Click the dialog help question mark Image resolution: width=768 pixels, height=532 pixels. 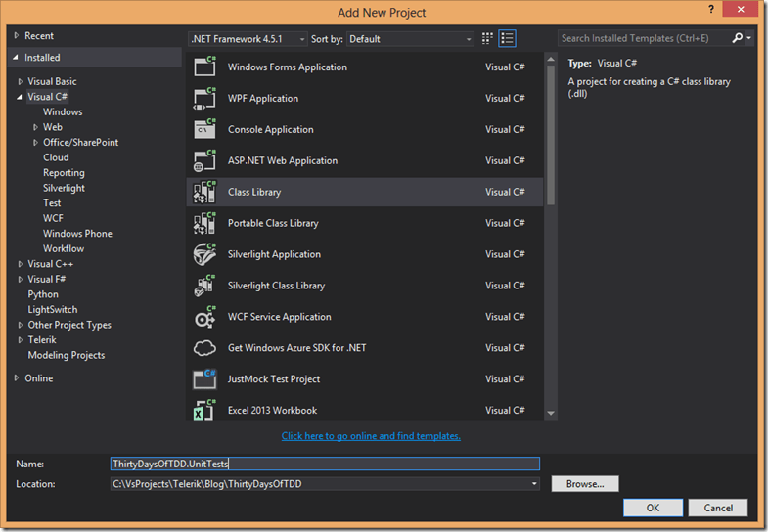(711, 9)
